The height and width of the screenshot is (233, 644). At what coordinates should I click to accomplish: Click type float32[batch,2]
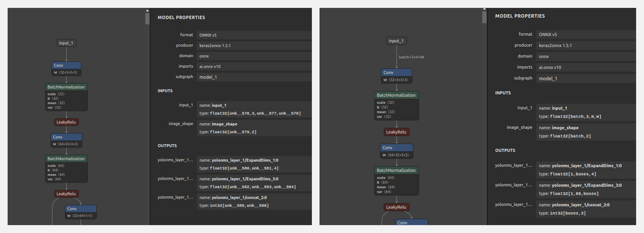pyautogui.click(x=586, y=136)
